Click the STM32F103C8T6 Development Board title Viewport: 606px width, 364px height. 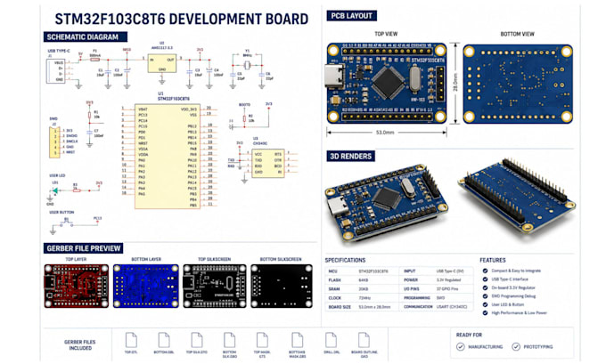[x=182, y=19]
